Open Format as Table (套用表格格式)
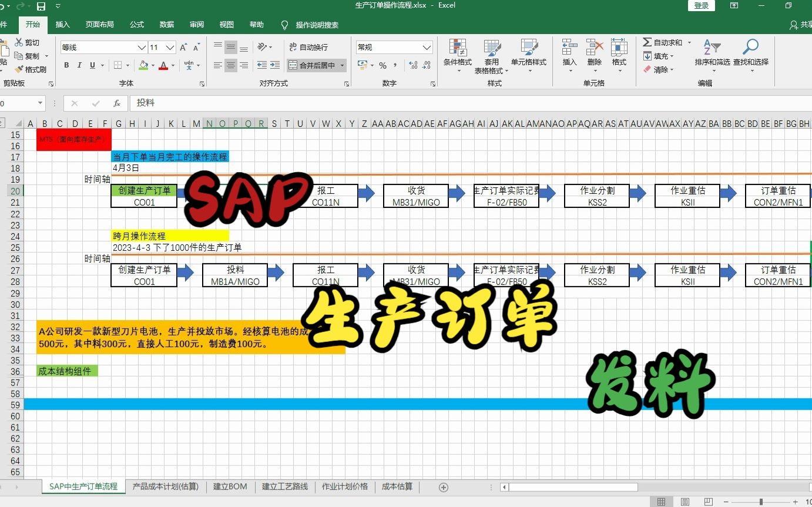The width and height of the screenshot is (812, 507). [491, 56]
